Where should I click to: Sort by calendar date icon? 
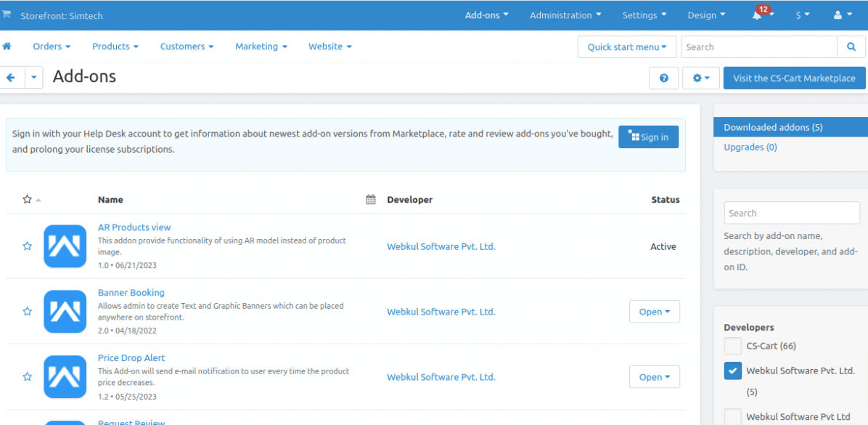[371, 200]
